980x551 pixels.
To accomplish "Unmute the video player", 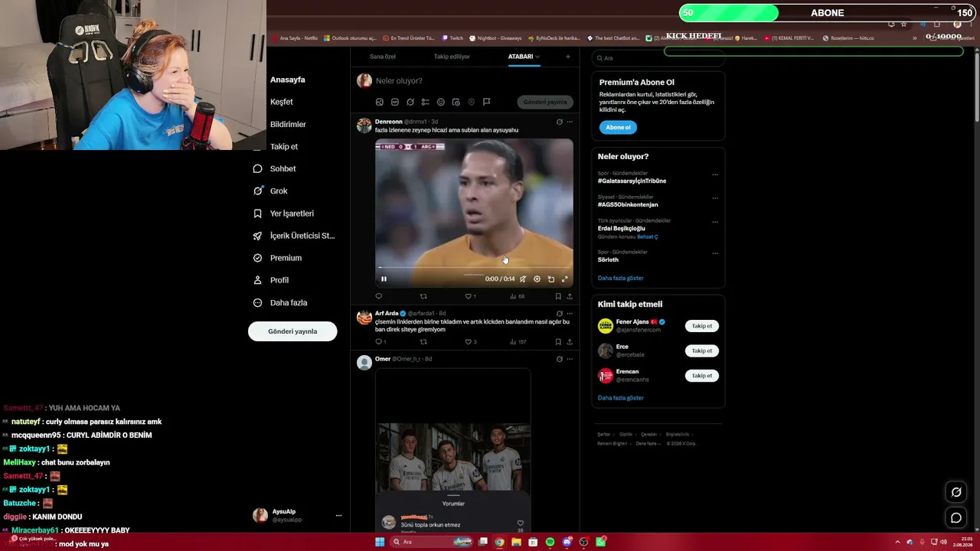I will pyautogui.click(x=523, y=279).
